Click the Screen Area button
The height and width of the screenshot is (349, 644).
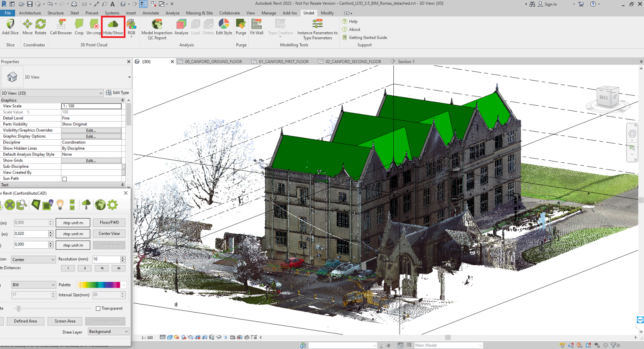65,321
